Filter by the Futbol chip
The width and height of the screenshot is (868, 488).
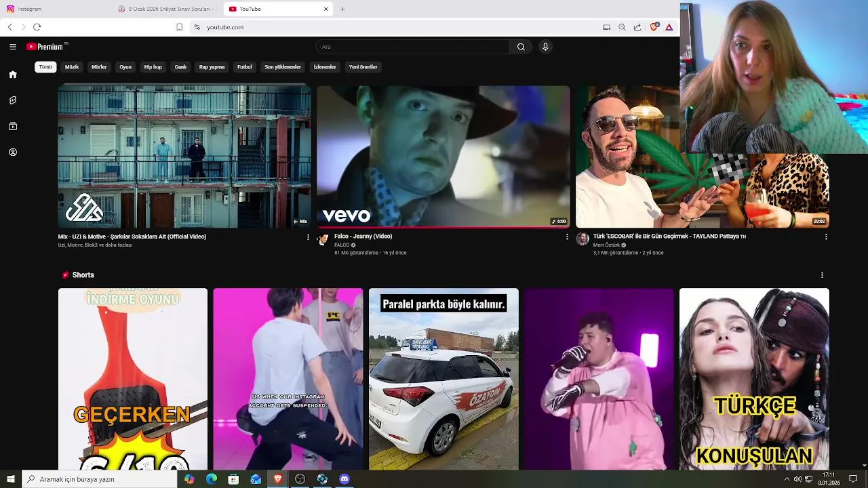[x=245, y=67]
